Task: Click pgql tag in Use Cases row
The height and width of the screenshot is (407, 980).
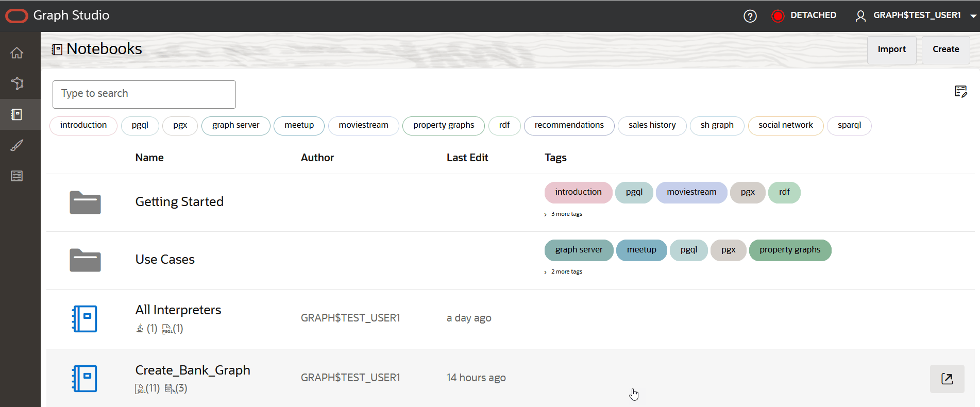Action: 689,250
